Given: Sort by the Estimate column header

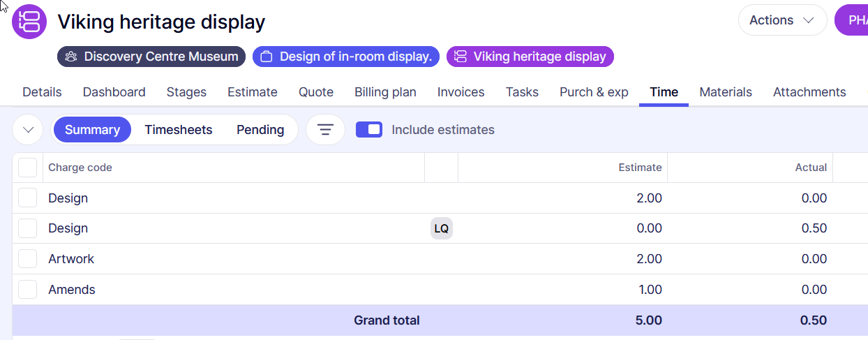Looking at the screenshot, I should (x=639, y=168).
